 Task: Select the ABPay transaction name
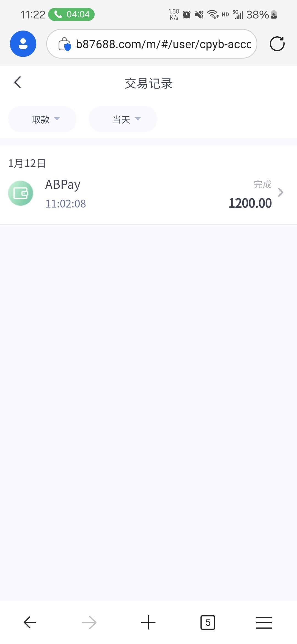pyautogui.click(x=63, y=184)
